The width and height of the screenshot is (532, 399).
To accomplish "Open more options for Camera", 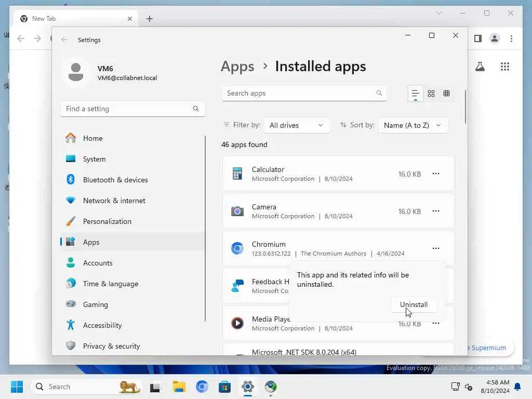I will pos(436,211).
